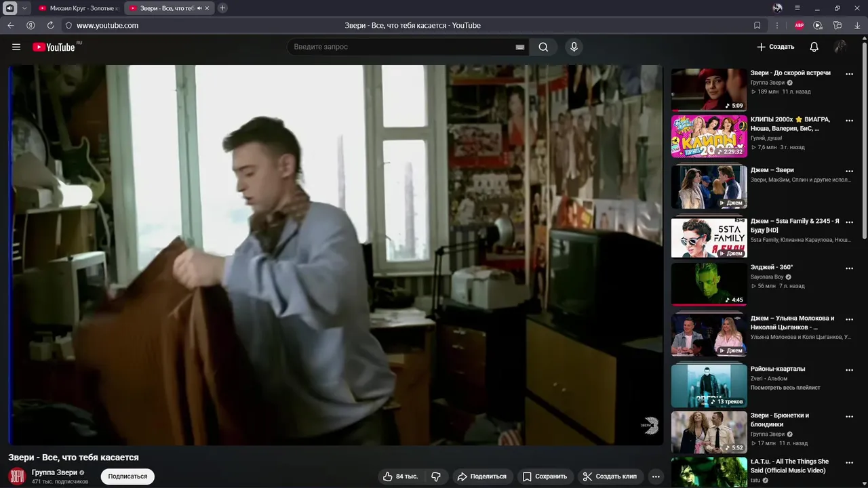Open Районы-кварталы album thumbnail
The width and height of the screenshot is (868, 488).
[x=709, y=386]
